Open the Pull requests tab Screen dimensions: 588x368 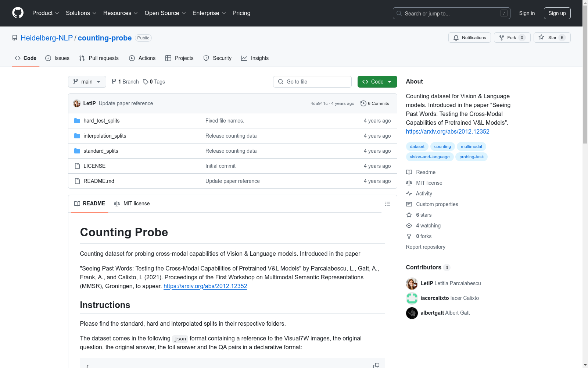click(99, 58)
